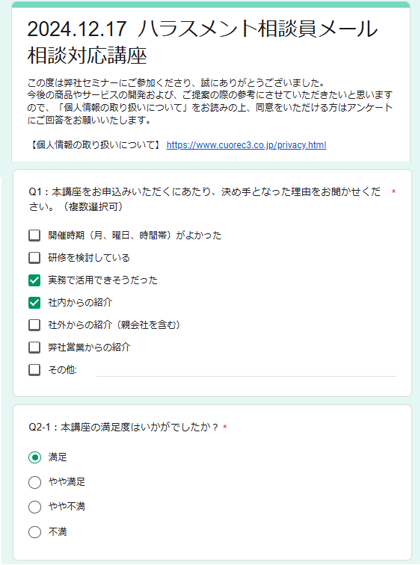Click the form title ハラスメント相談員メール相談対応講座
420x565 pixels.
click(202, 43)
